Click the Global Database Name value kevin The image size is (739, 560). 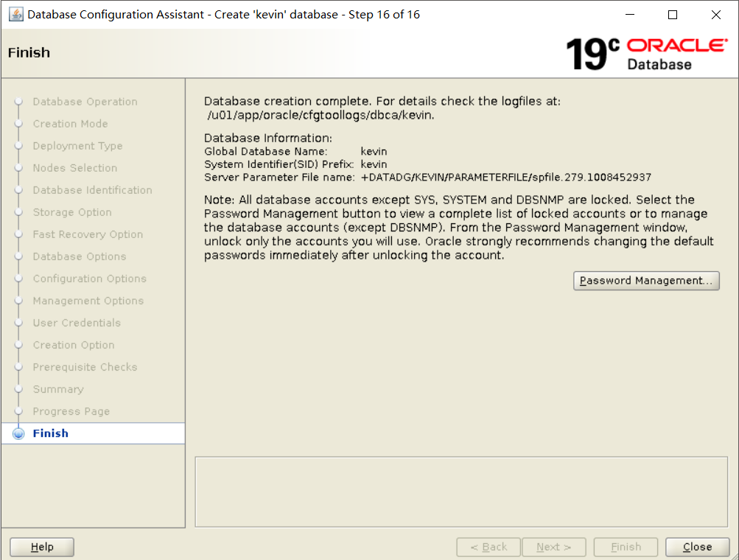pos(374,151)
